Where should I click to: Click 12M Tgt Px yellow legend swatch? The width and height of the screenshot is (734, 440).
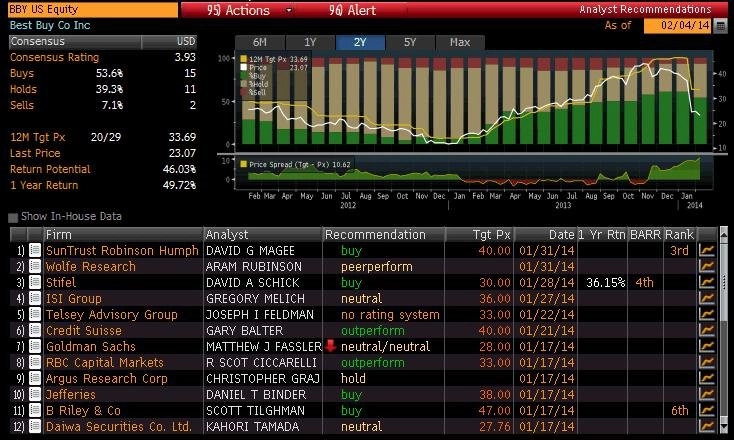click(243, 59)
